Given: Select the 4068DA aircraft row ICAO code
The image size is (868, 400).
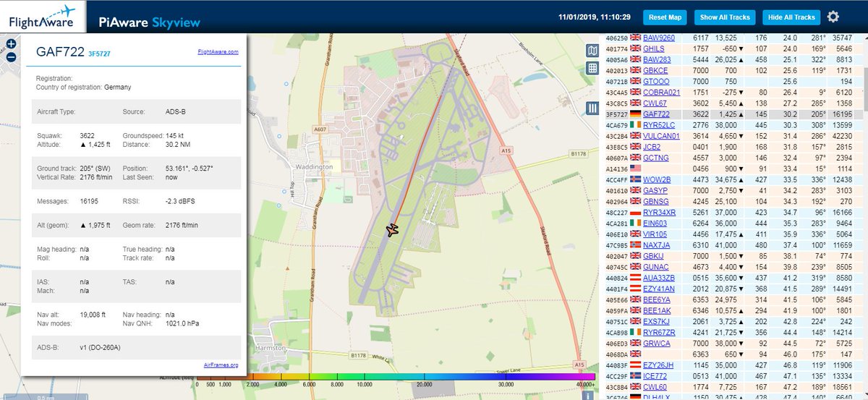Looking at the screenshot, I should (x=616, y=354).
